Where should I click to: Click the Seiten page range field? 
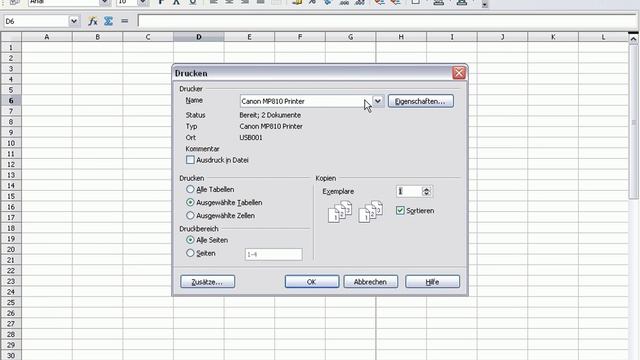pos(273,254)
